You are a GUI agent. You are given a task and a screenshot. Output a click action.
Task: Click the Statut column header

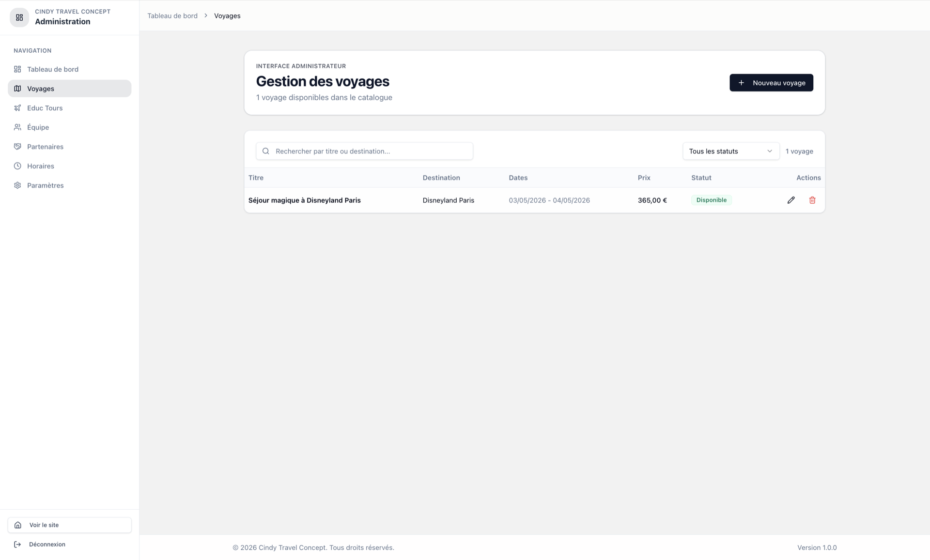pyautogui.click(x=701, y=178)
